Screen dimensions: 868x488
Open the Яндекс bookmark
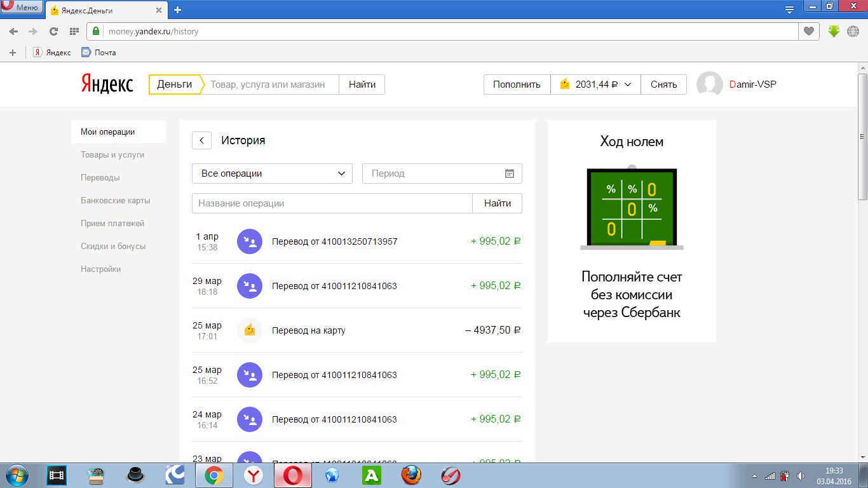[x=52, y=52]
